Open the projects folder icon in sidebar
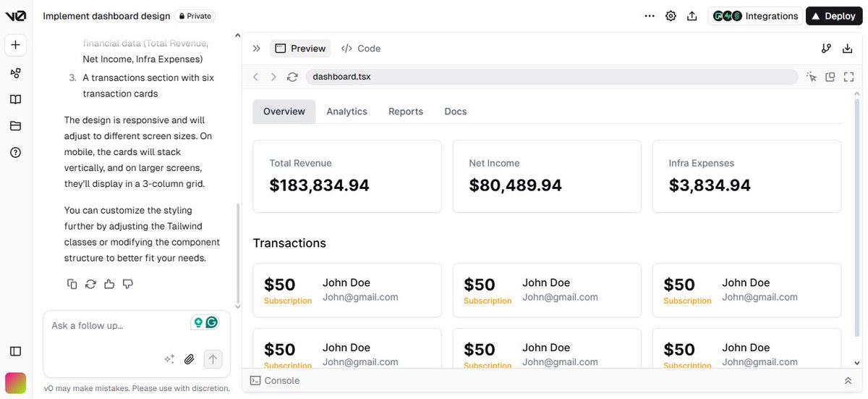Viewport: 868px width, 399px height. click(15, 126)
